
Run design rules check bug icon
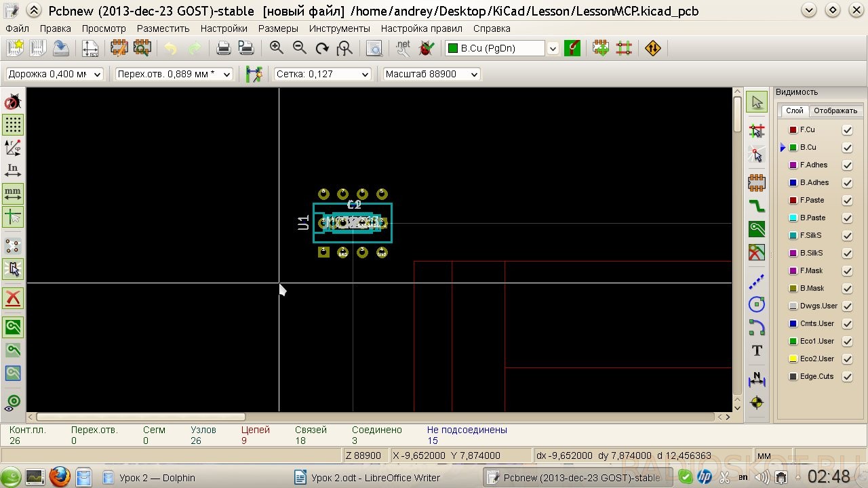click(x=427, y=48)
